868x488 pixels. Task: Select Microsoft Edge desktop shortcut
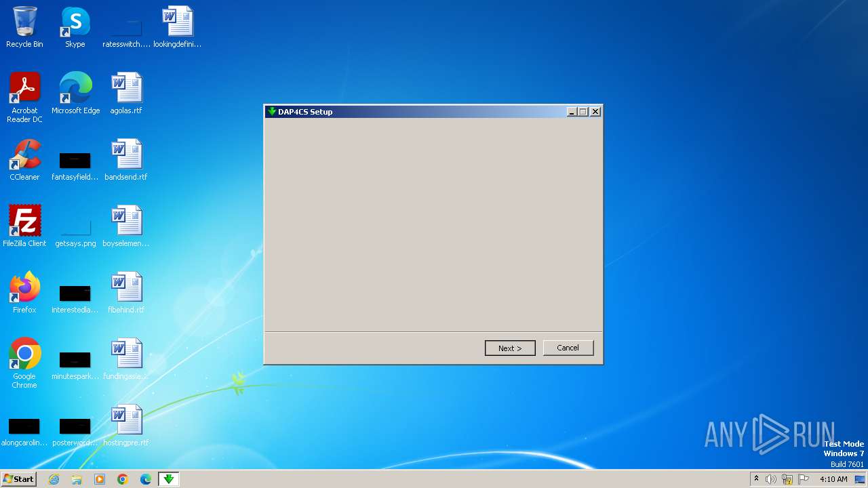click(75, 94)
